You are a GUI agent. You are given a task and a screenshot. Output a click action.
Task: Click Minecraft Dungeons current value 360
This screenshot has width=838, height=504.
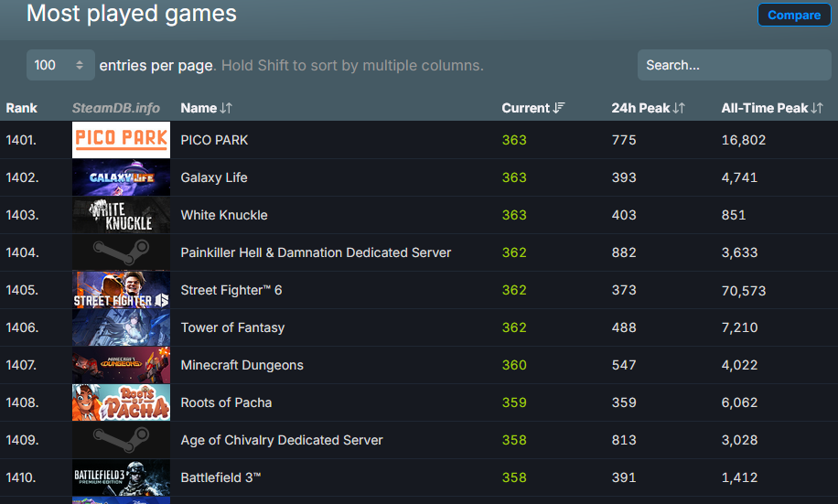[514, 365]
